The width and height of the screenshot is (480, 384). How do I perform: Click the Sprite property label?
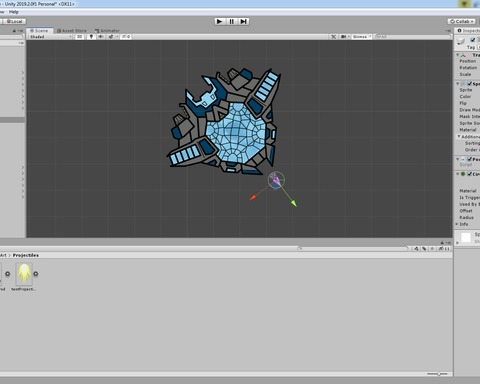click(466, 90)
